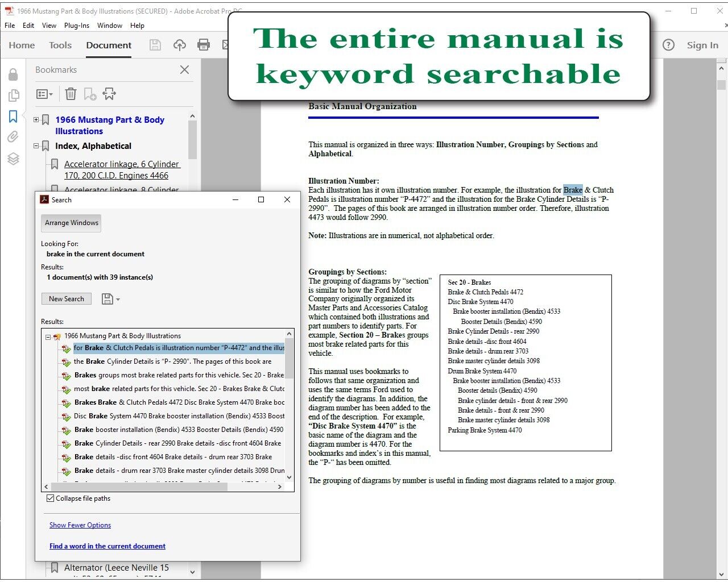This screenshot has height=582, width=728.
Task: Select the Index, Alphabetical bookmark
Action: (93, 146)
